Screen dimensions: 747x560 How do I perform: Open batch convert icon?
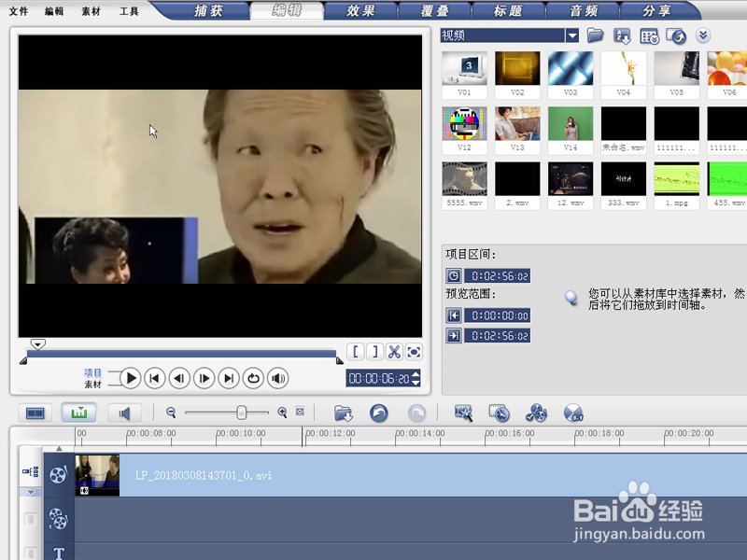pyautogui.click(x=500, y=413)
